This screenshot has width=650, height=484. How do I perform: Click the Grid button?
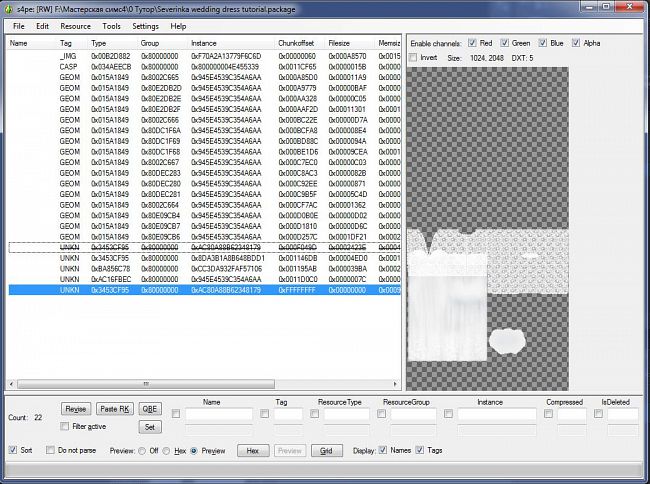click(326, 451)
